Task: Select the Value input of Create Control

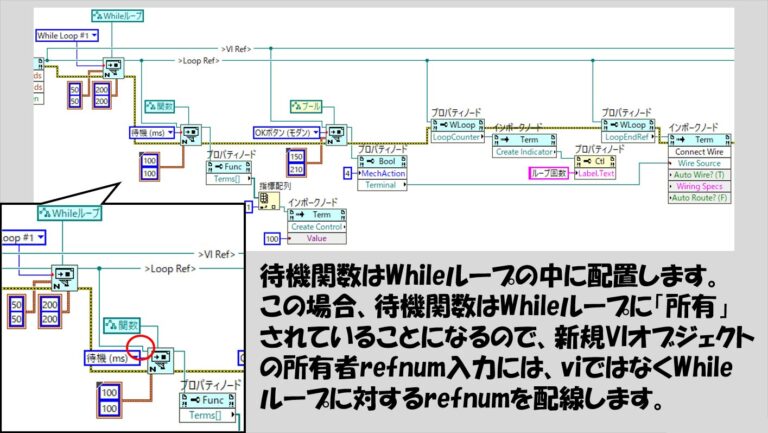Action: pyautogui.click(x=317, y=239)
